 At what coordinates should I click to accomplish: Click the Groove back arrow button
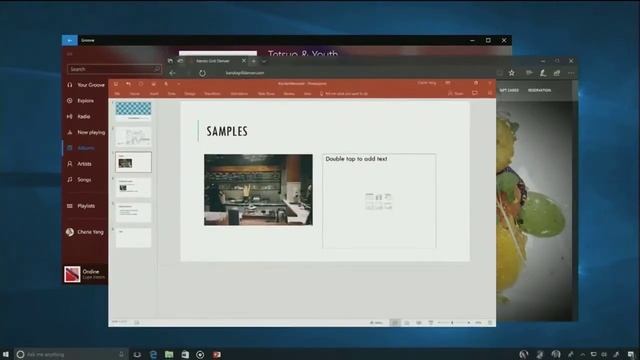point(69,40)
